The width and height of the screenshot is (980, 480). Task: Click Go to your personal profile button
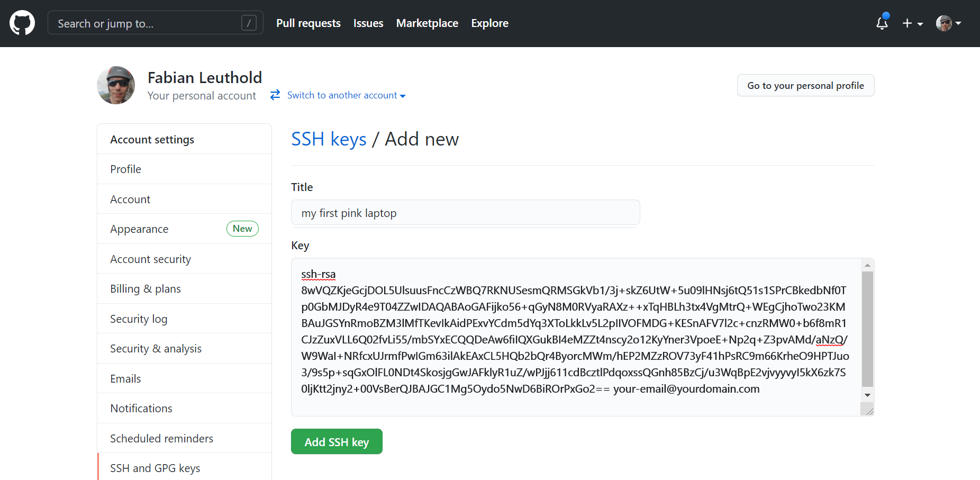[805, 86]
